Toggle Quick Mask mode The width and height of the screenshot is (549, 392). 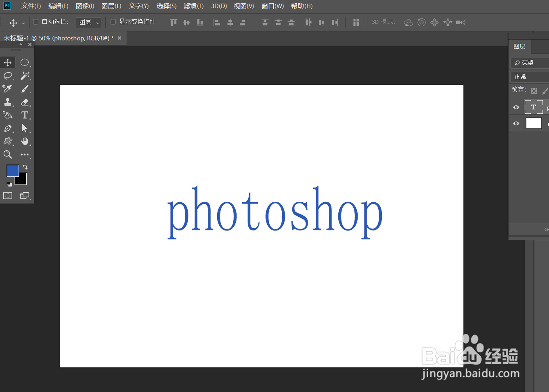click(x=8, y=195)
